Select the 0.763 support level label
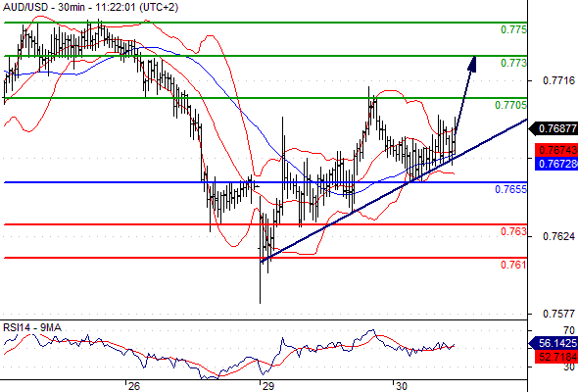 pyautogui.click(x=513, y=231)
